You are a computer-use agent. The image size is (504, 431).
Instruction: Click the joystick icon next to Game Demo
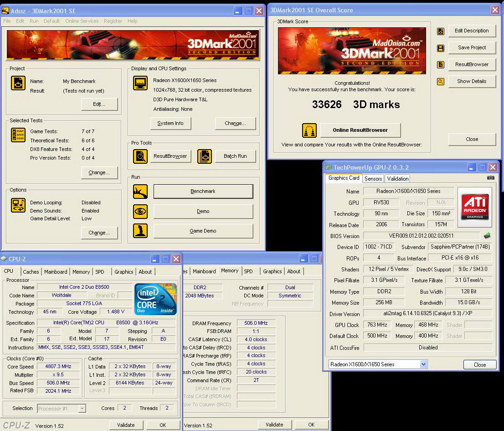coord(140,231)
